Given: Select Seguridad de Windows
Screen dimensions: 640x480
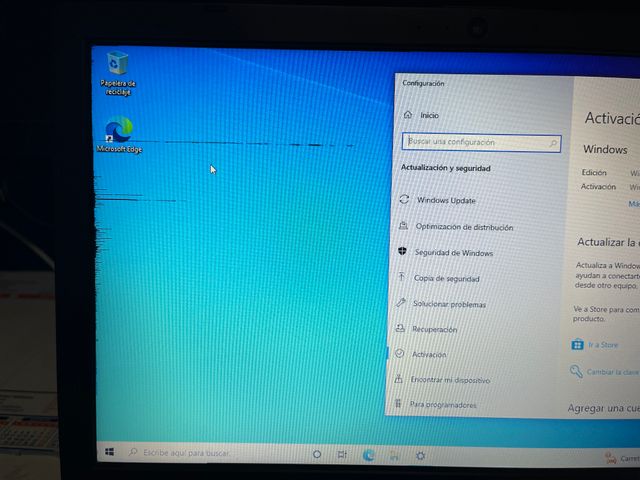Looking at the screenshot, I should pyautogui.click(x=454, y=253).
